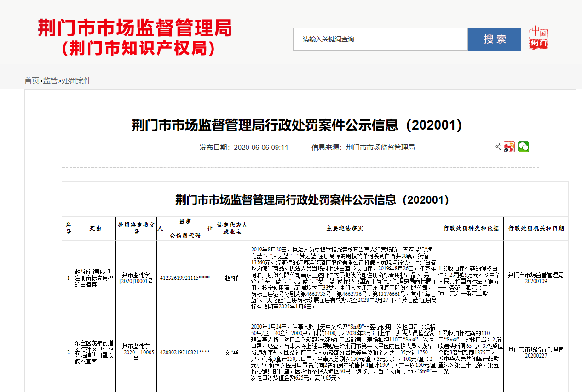Go to 首页 in the breadcrumb
Screen dimensions: 582x392
(32, 80)
